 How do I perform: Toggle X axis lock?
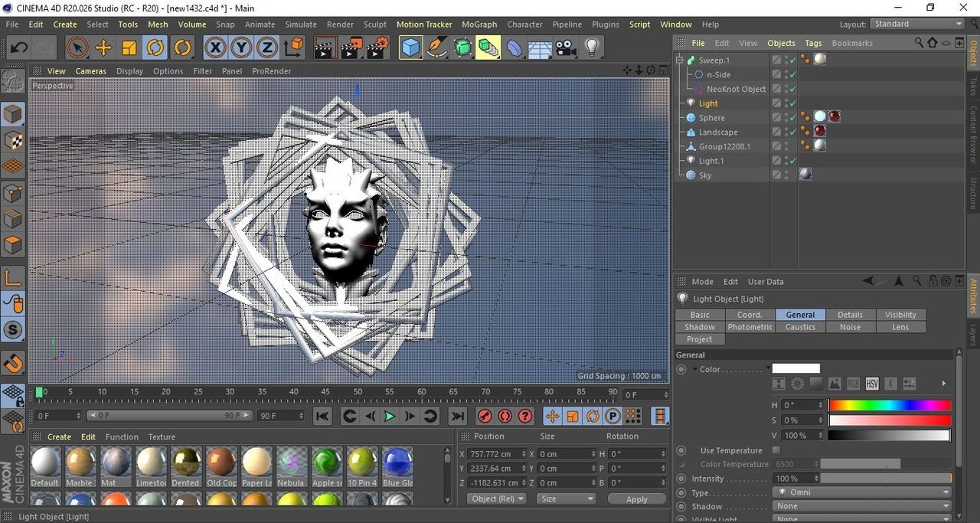coord(216,47)
